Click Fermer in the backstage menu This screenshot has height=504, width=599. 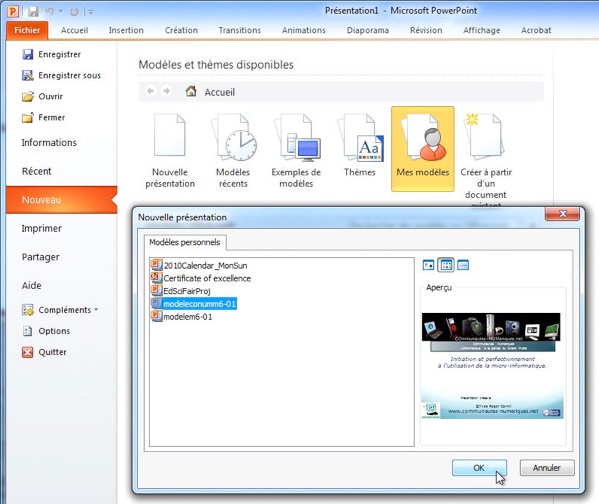44,117
